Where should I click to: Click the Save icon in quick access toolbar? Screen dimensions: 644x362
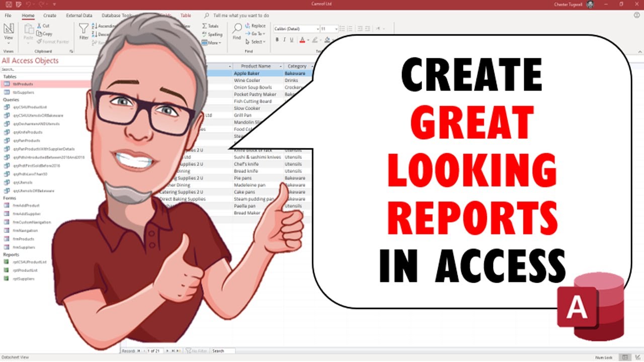[9, 4]
